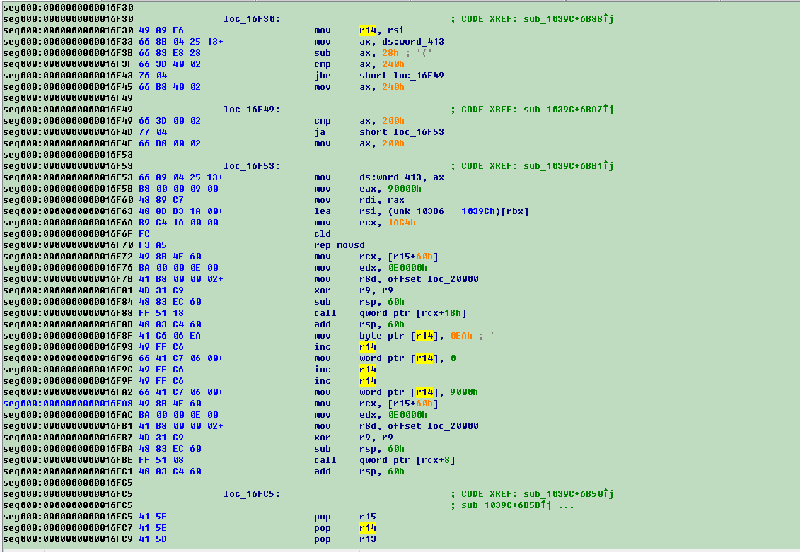The height and width of the screenshot is (552, 800).
Task: Click the loc_16F53 label definition line
Action: tap(252, 166)
